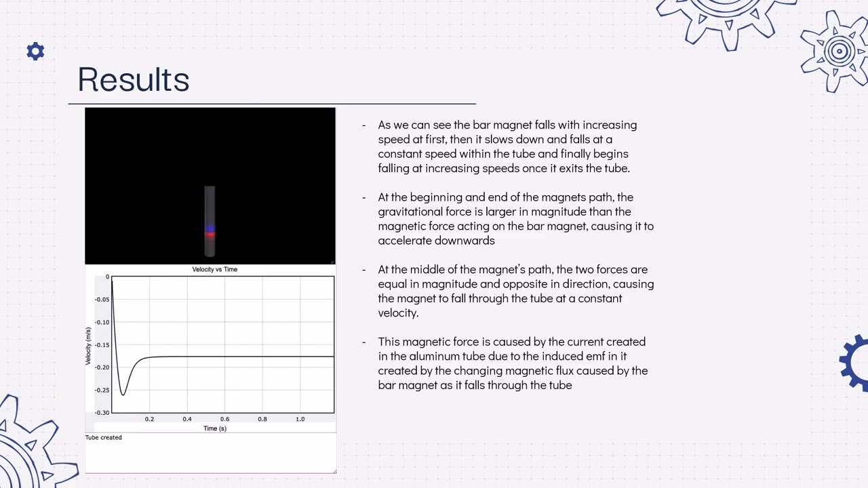The width and height of the screenshot is (868, 488).
Task: Click the Velocity (m/s) axis label
Action: [88, 346]
